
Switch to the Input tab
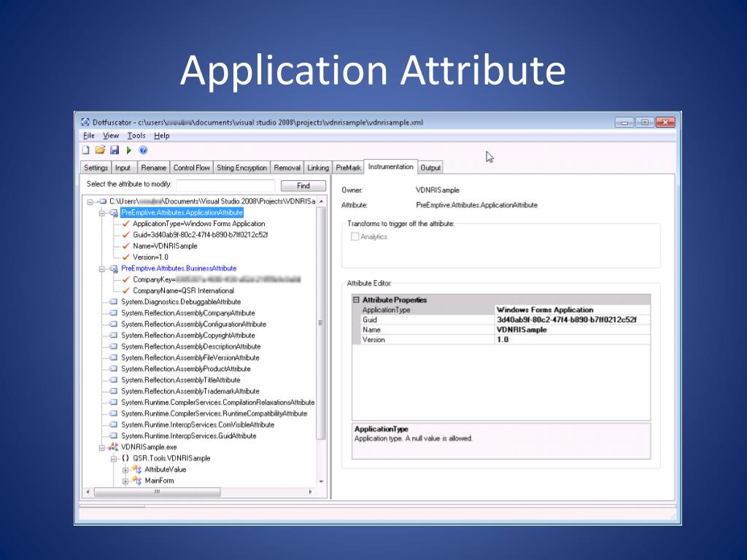tap(123, 168)
